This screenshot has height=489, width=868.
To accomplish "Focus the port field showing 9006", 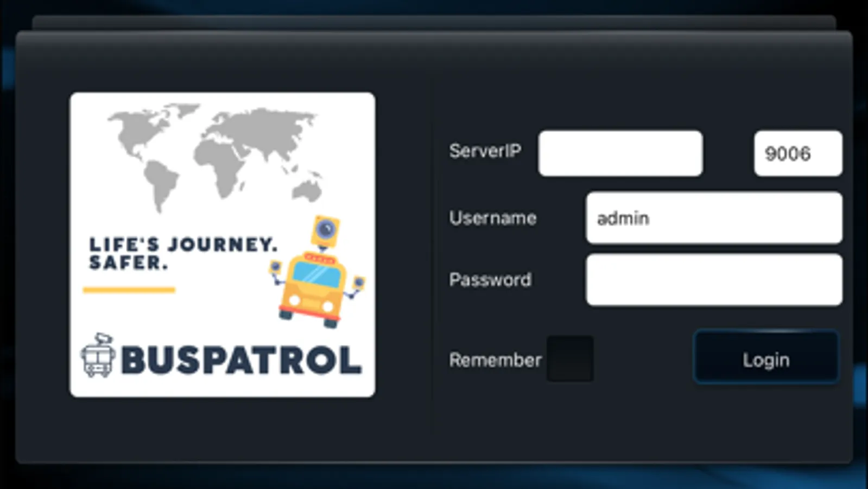I will coord(798,153).
